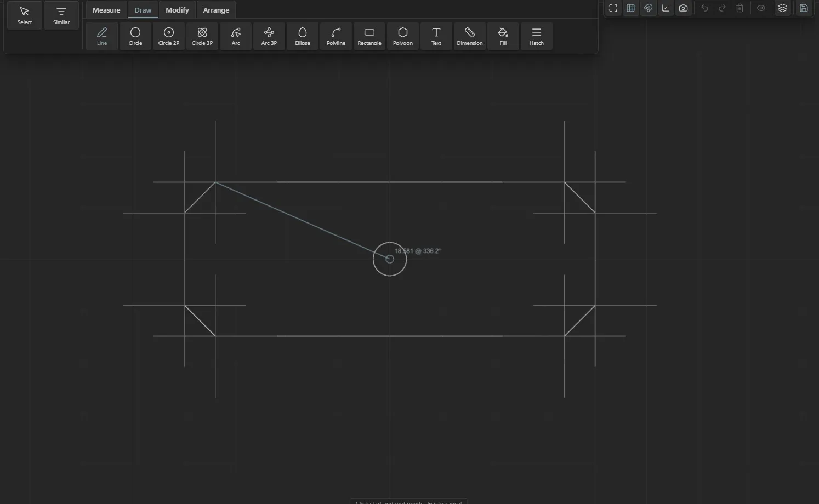This screenshot has width=819, height=504.
Task: Pick the Text tool
Action: coord(436,36)
